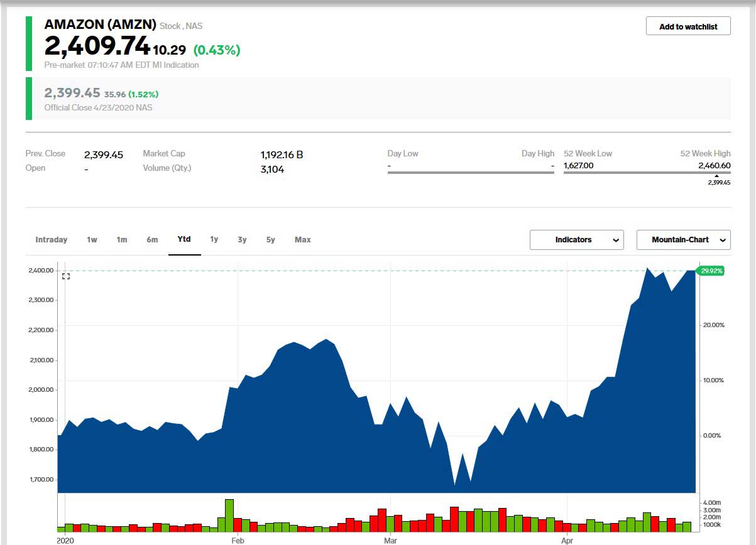The height and width of the screenshot is (545, 756).
Task: Click the 52 Week Low value 1,627.00
Action: pyautogui.click(x=578, y=166)
